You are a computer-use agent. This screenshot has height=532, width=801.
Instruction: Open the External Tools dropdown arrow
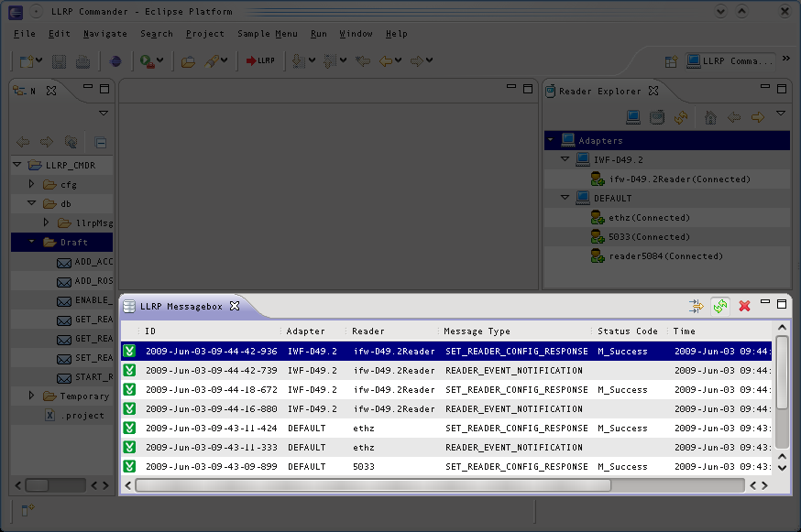pyautogui.click(x=159, y=60)
